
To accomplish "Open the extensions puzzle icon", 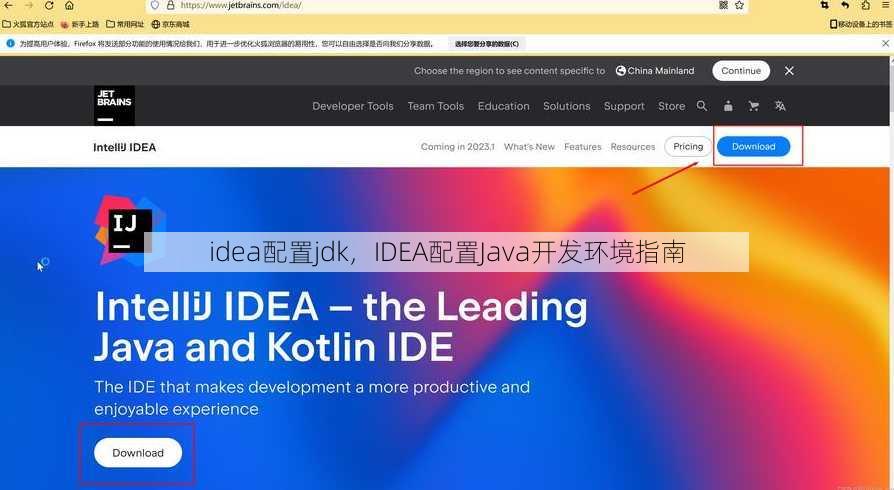I will click(865, 5).
